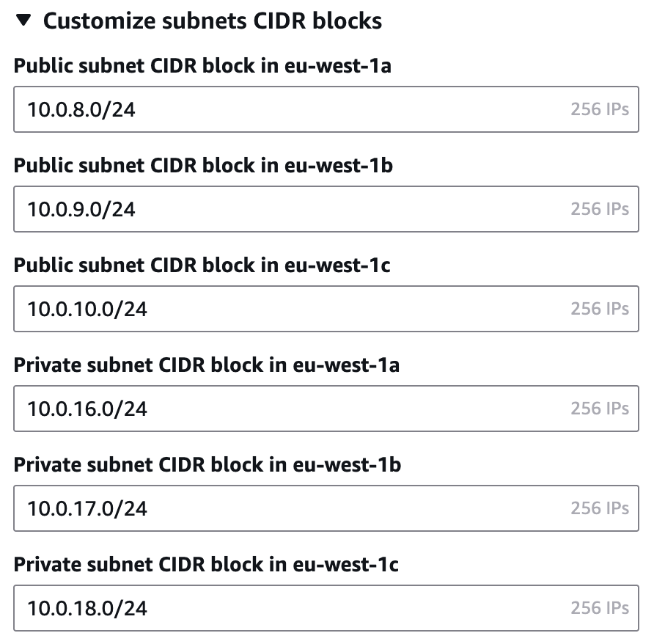Click the Private subnet CIDR block in eu-west-1b label
The image size is (654, 644).
coord(206,464)
